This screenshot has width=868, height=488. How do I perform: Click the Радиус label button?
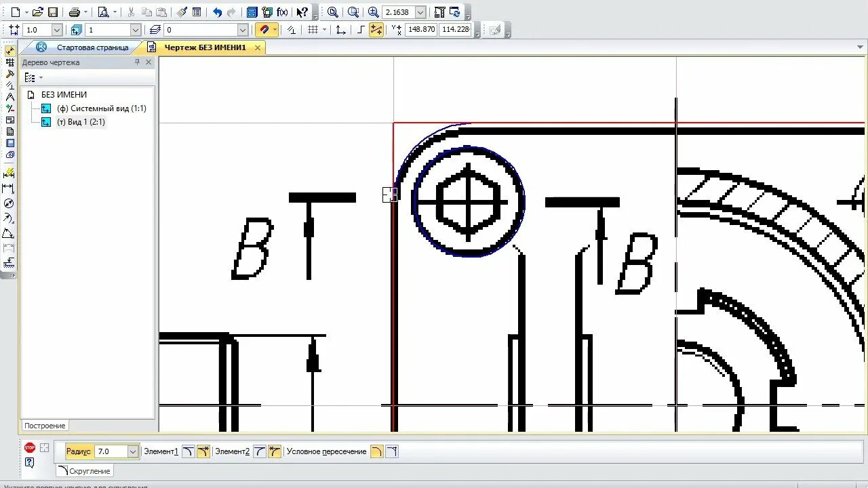point(78,451)
